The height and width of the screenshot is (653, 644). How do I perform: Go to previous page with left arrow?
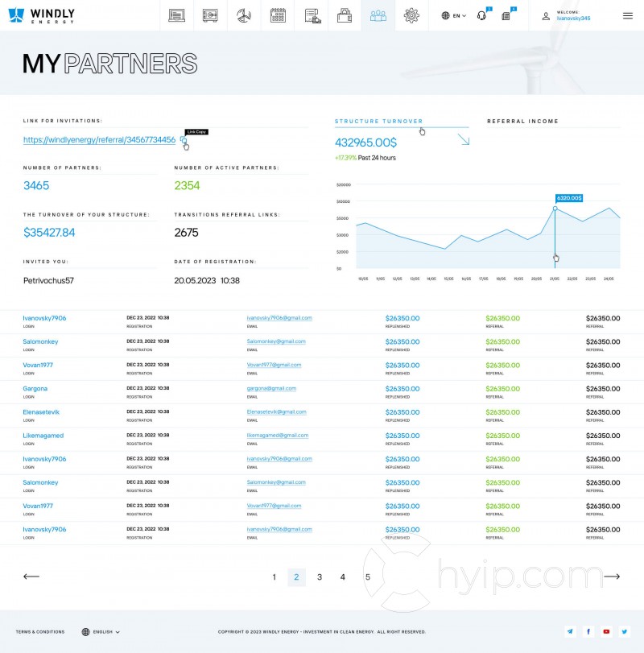coord(31,577)
